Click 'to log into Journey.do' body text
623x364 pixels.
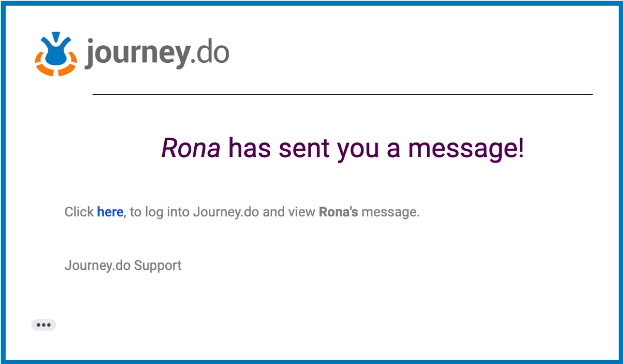coord(194,213)
